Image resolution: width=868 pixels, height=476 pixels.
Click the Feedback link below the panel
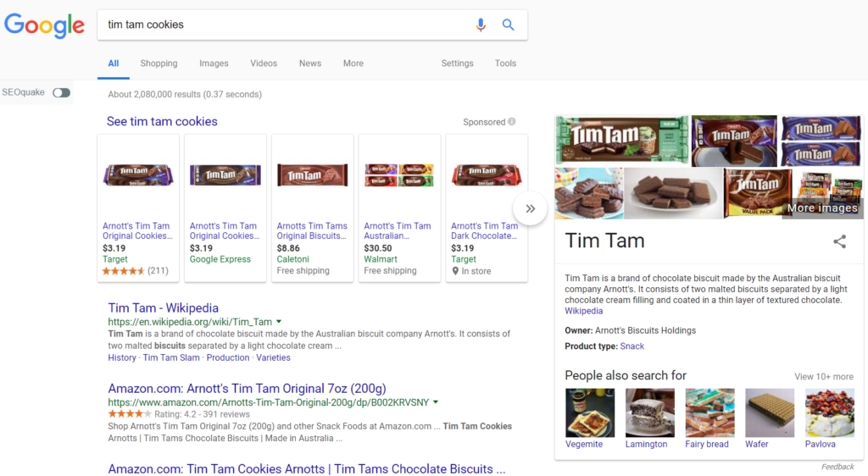click(837, 468)
